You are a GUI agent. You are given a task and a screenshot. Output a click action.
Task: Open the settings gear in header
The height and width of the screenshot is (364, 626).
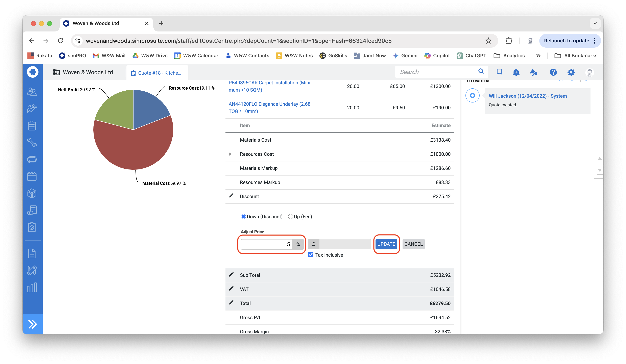click(571, 72)
